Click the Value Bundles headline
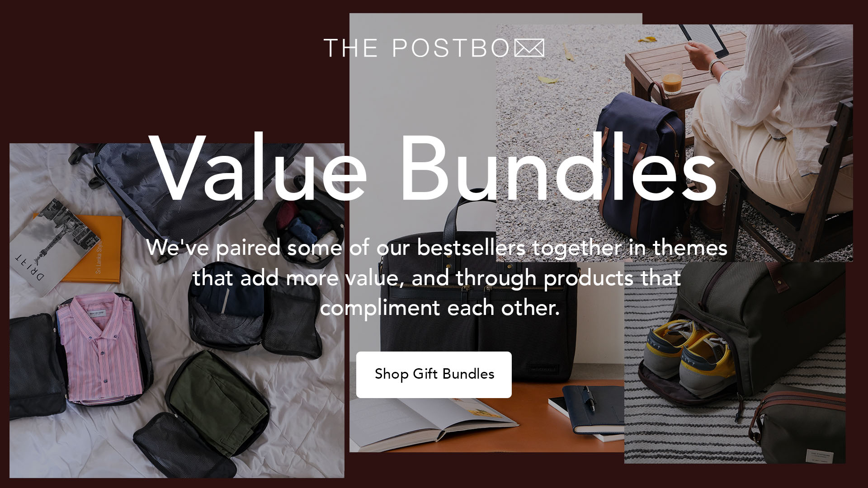The width and height of the screenshot is (868, 488). click(434, 167)
